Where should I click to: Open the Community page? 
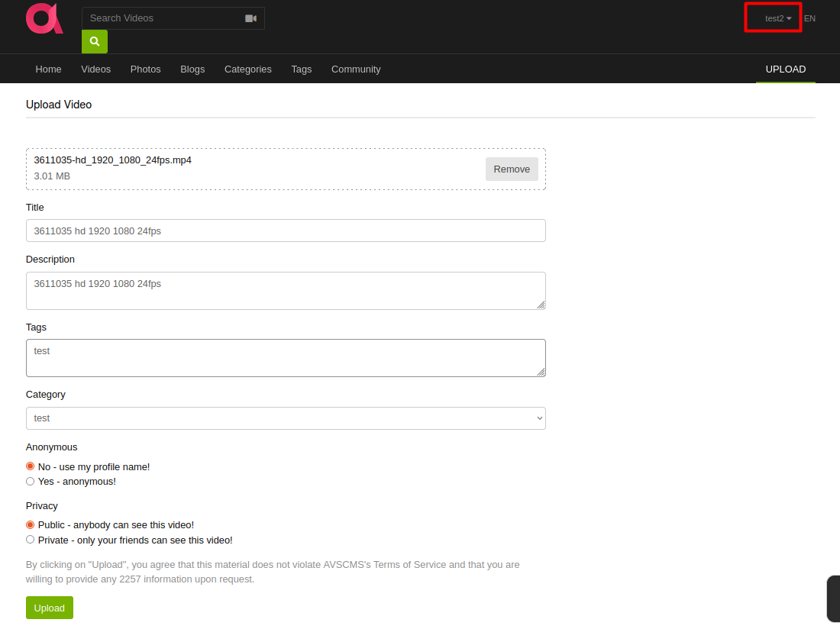(356, 69)
